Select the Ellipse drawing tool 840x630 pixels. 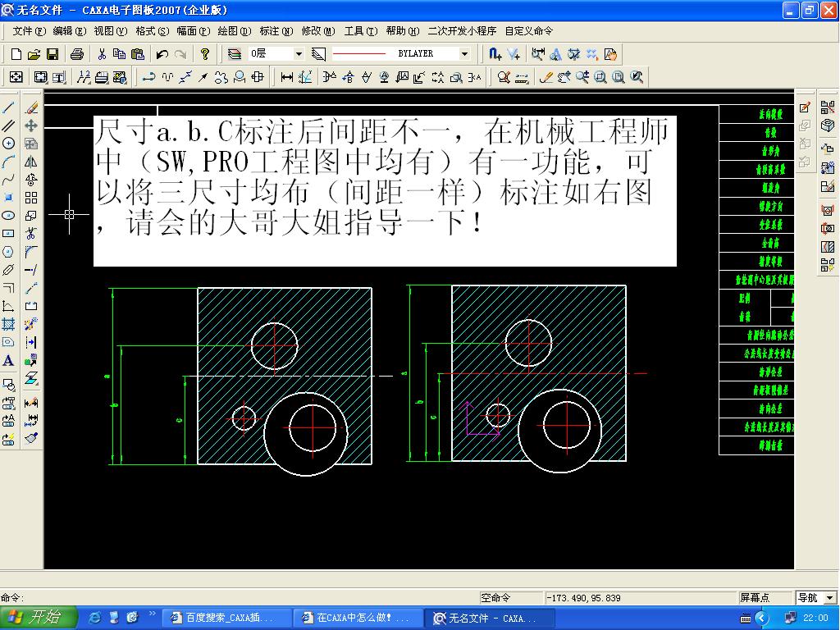point(8,216)
